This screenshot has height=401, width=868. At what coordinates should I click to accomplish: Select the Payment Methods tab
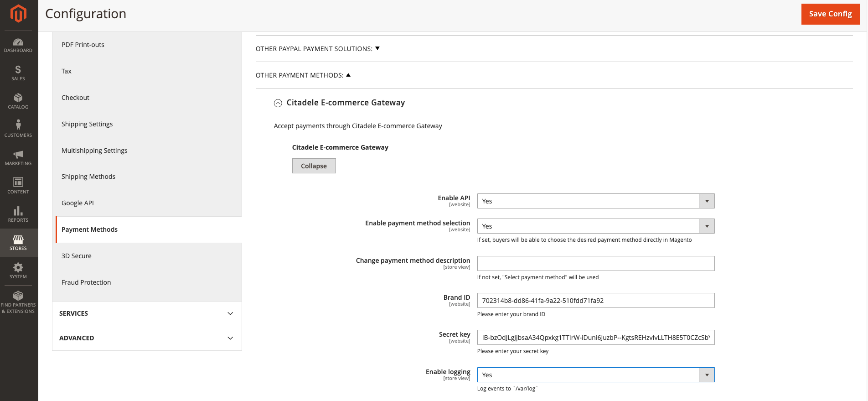click(149, 229)
